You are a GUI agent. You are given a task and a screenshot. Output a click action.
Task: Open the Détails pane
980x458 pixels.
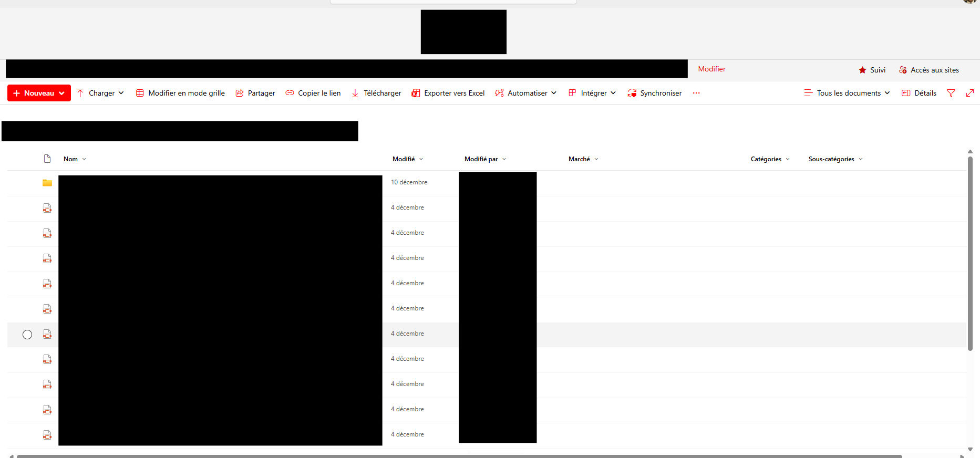(x=919, y=93)
